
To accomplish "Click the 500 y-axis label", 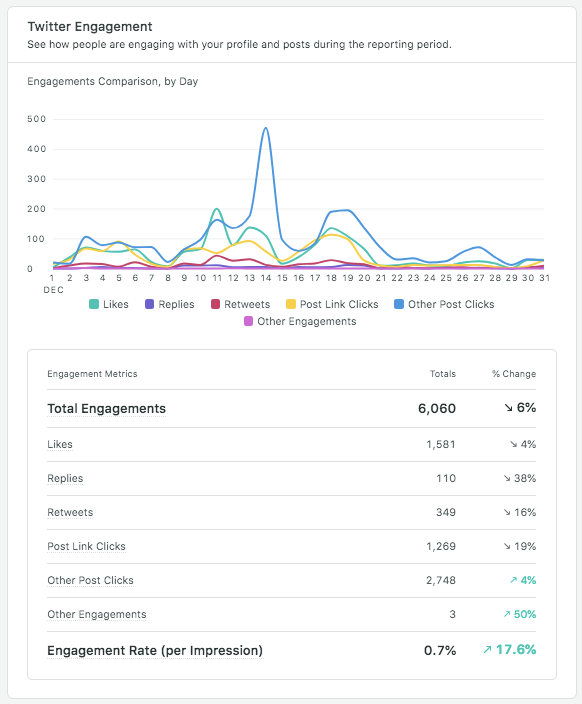I will (36, 119).
